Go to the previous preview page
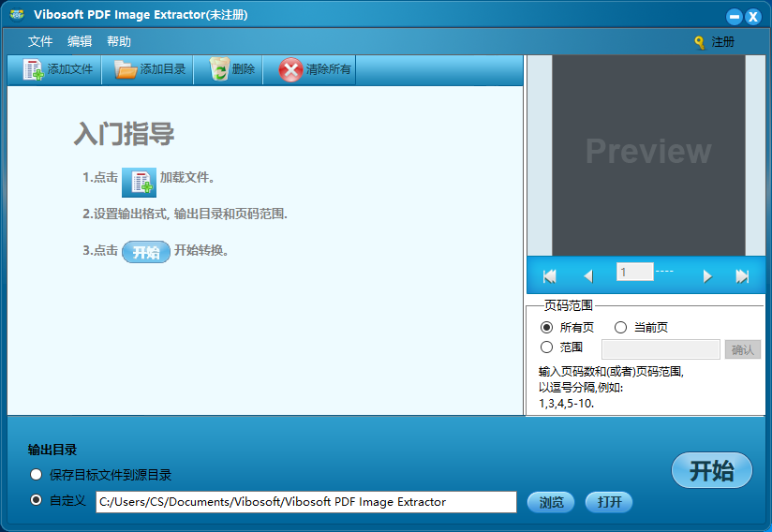The height and width of the screenshot is (532, 772). [587, 276]
